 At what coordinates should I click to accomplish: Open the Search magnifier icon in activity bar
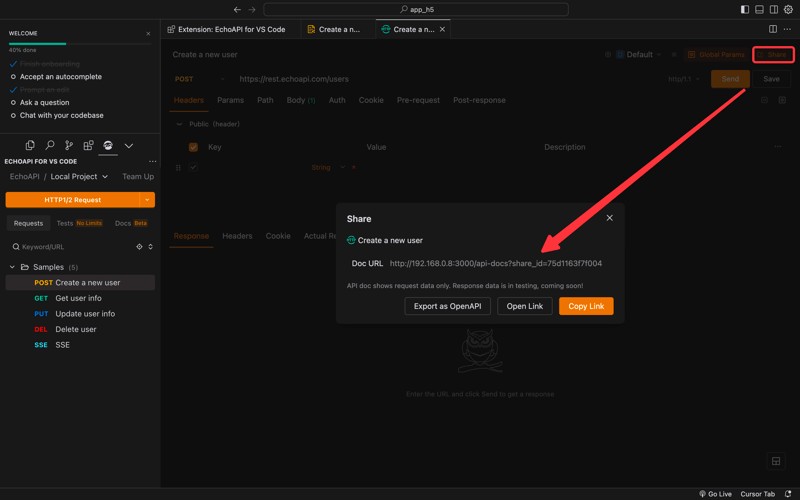pos(49,145)
